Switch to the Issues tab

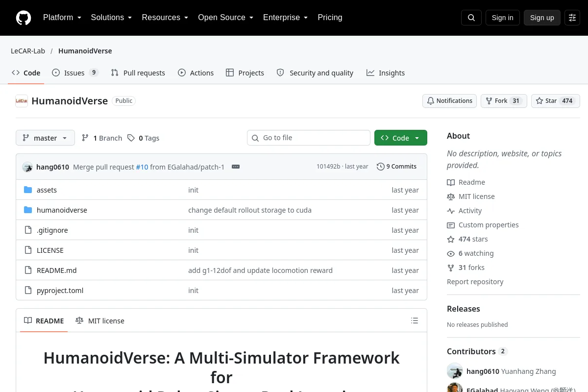coord(75,73)
